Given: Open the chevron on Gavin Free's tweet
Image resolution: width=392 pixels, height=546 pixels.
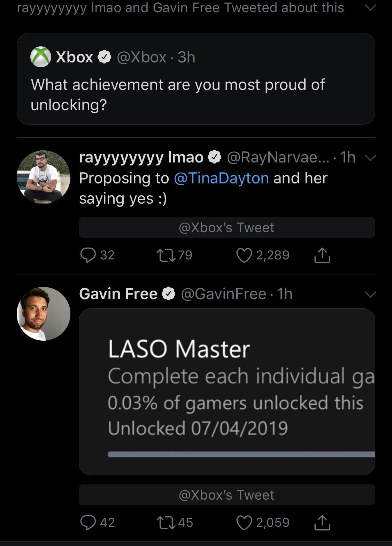Looking at the screenshot, I should click(x=371, y=294).
